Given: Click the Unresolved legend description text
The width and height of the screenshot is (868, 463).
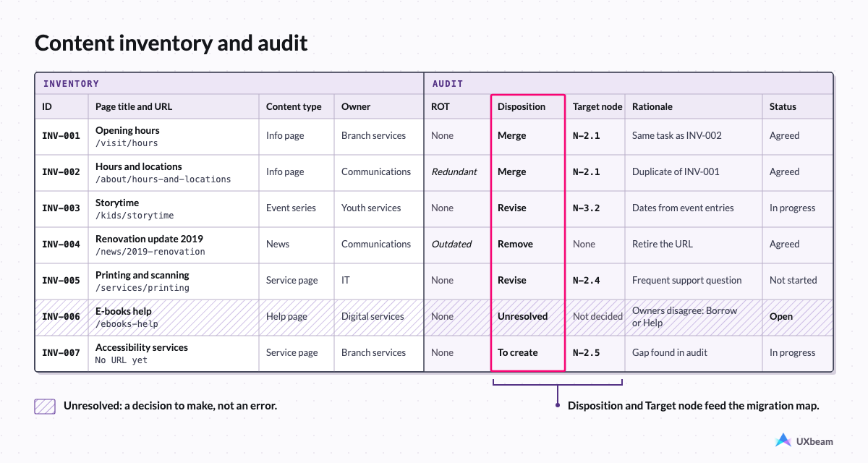Looking at the screenshot, I should pos(170,406).
